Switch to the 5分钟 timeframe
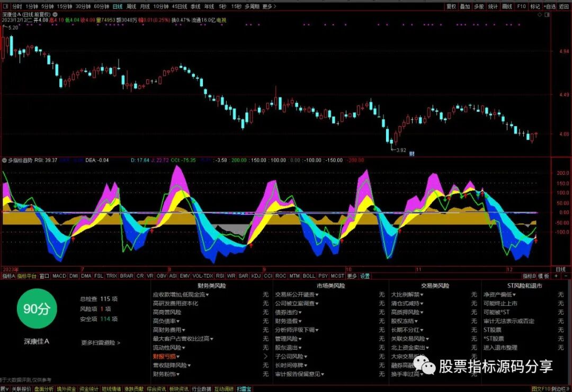 (48, 6)
